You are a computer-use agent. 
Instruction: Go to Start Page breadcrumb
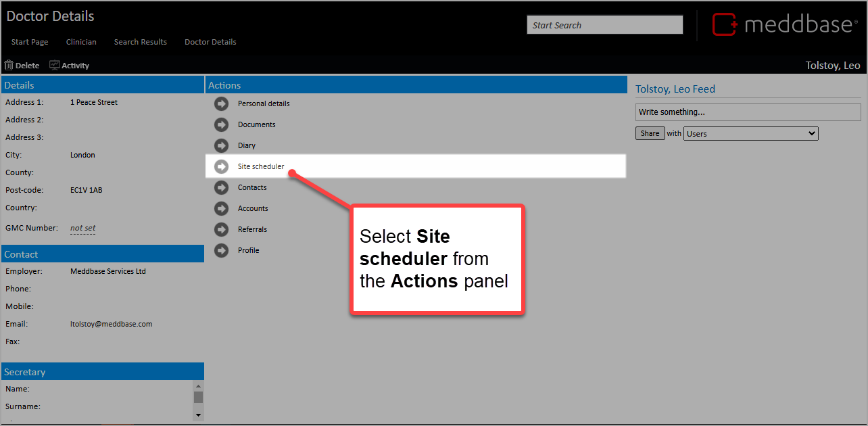[30, 42]
